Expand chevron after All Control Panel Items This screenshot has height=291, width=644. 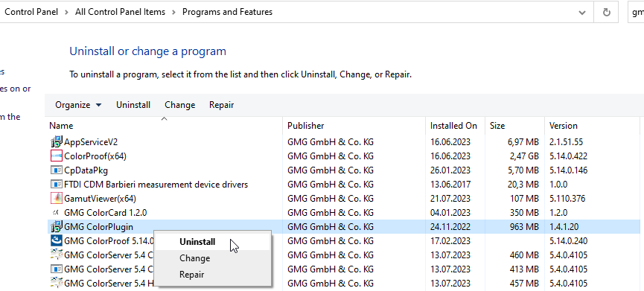[173, 13]
